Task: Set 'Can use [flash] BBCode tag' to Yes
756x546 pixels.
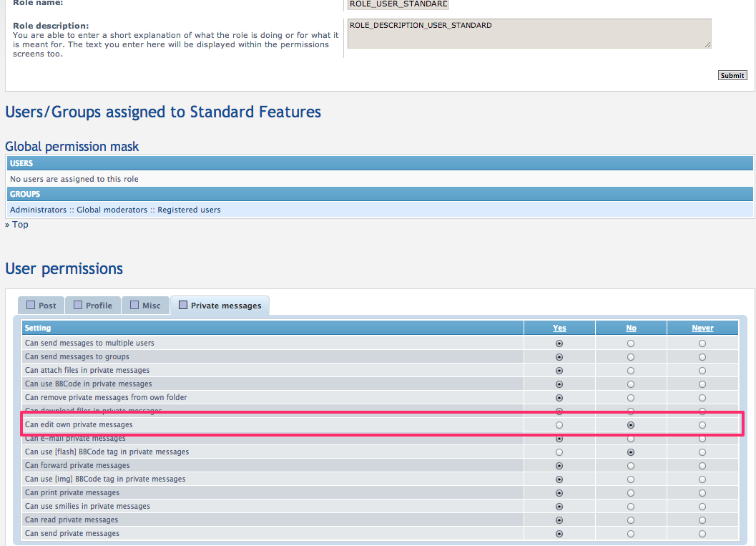Action: [559, 452]
